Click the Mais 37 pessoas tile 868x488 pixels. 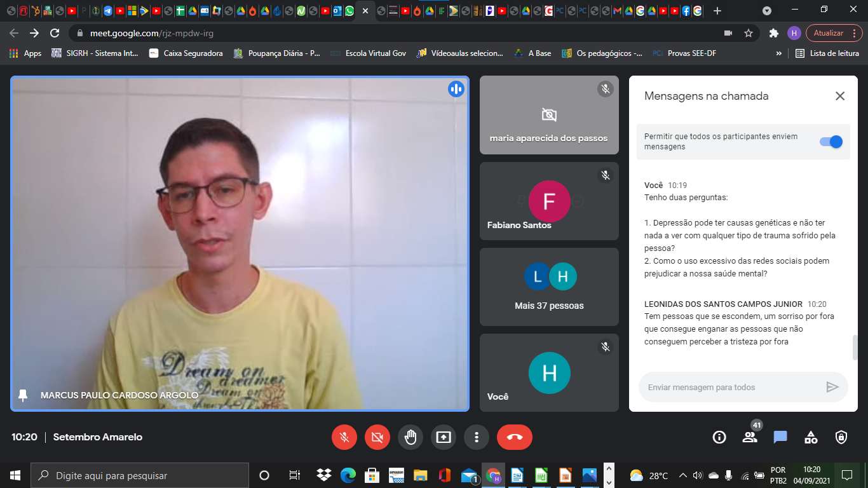click(x=549, y=287)
